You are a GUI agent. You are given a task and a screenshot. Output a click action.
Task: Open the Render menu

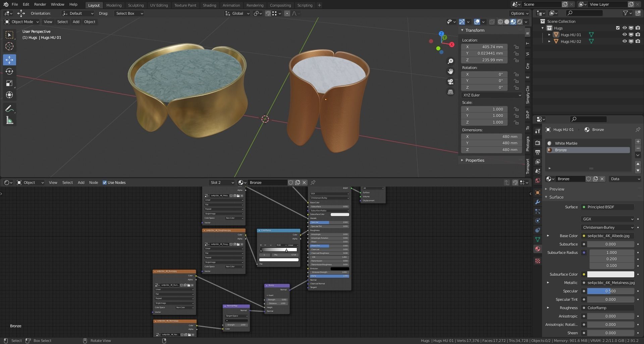tap(40, 4)
